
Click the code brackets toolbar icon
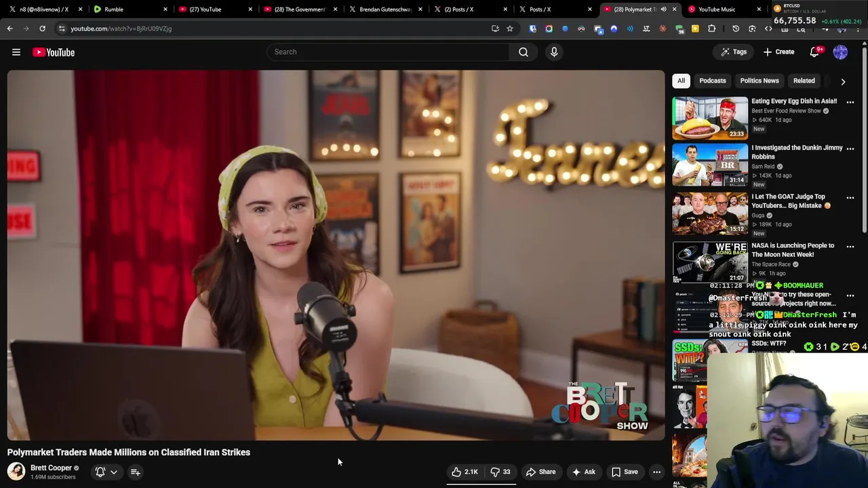coord(768,28)
